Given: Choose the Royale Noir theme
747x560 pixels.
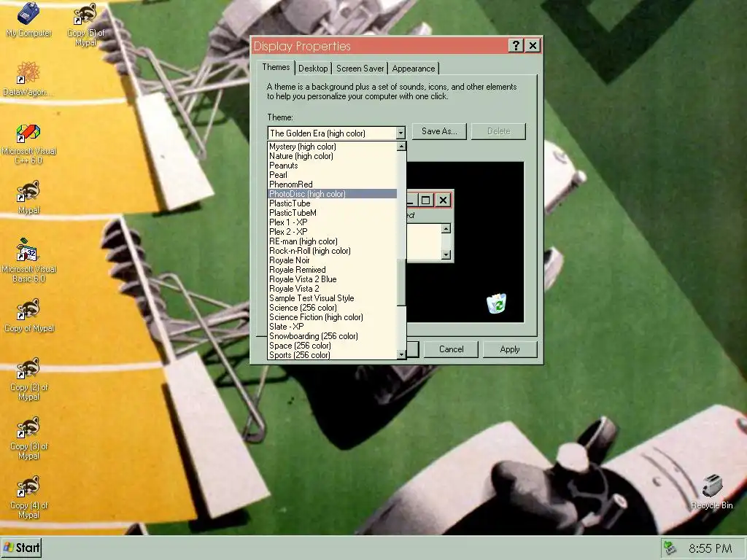Looking at the screenshot, I should pos(333,260).
